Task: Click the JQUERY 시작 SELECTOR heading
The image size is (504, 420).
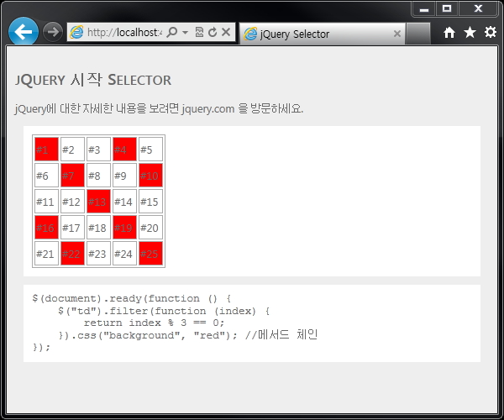Action: (x=93, y=80)
